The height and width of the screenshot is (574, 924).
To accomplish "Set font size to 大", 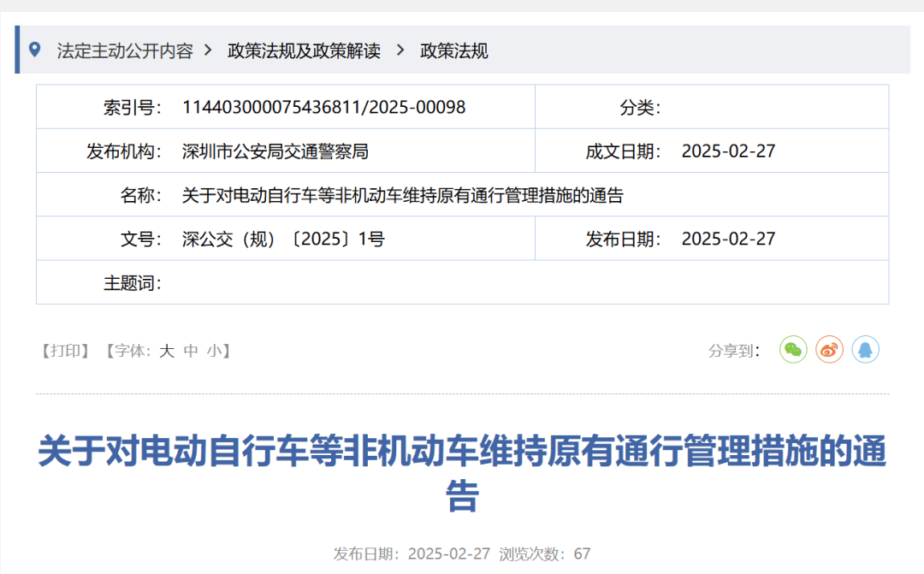I will point(167,352).
